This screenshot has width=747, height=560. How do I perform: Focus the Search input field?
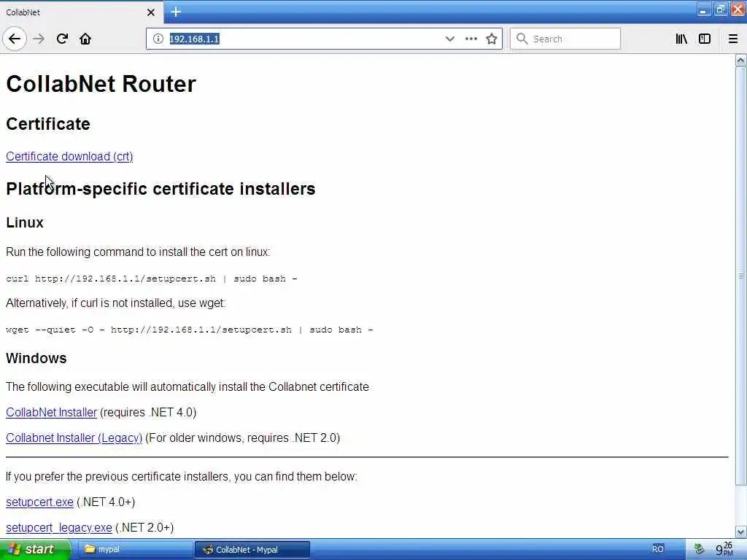[x=565, y=39]
